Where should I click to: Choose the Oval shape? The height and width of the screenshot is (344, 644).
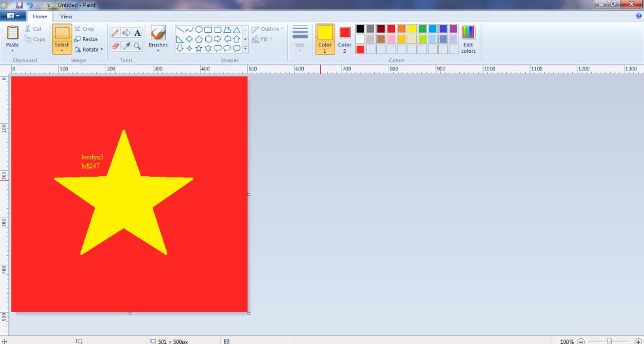[x=199, y=30]
